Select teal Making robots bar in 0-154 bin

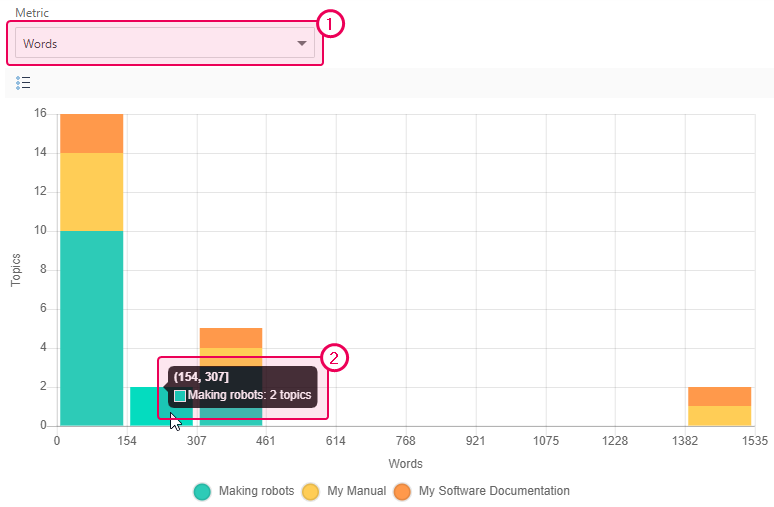tap(91, 328)
